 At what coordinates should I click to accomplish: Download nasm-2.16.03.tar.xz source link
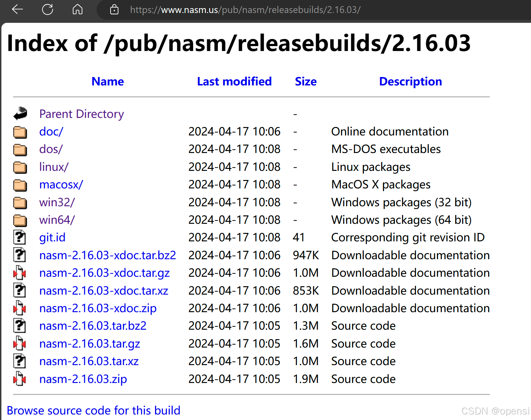pyautogui.click(x=89, y=361)
